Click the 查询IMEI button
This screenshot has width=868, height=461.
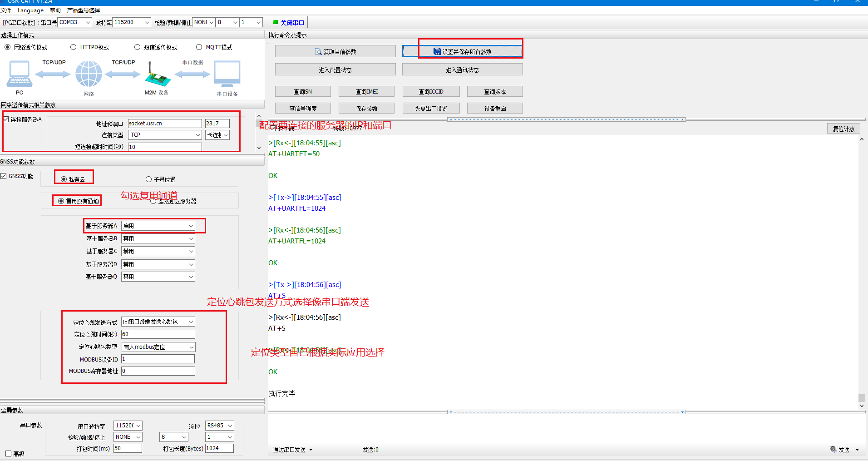[366, 92]
